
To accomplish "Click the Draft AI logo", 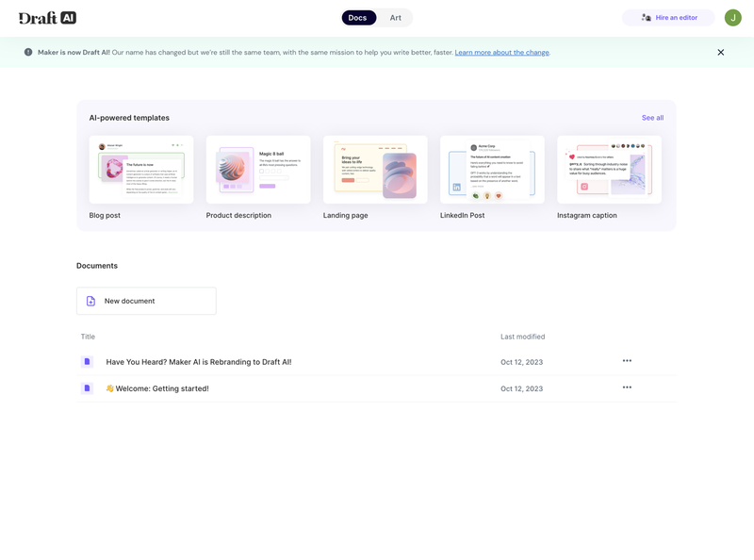I will tap(43, 17).
